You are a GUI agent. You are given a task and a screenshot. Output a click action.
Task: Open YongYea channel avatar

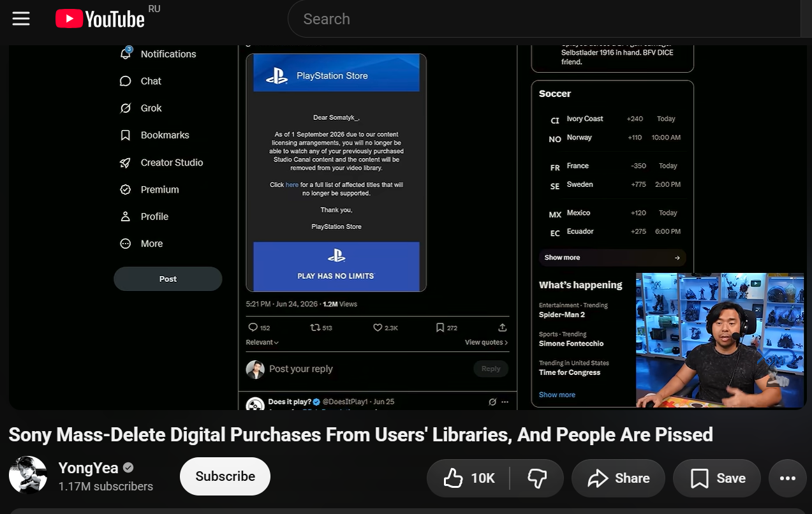[28, 475]
